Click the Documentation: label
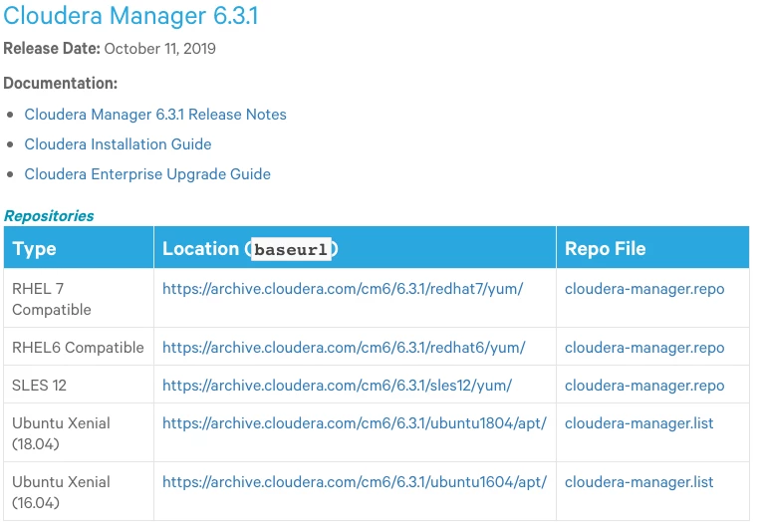Image resolution: width=761 pixels, height=532 pixels. (60, 84)
